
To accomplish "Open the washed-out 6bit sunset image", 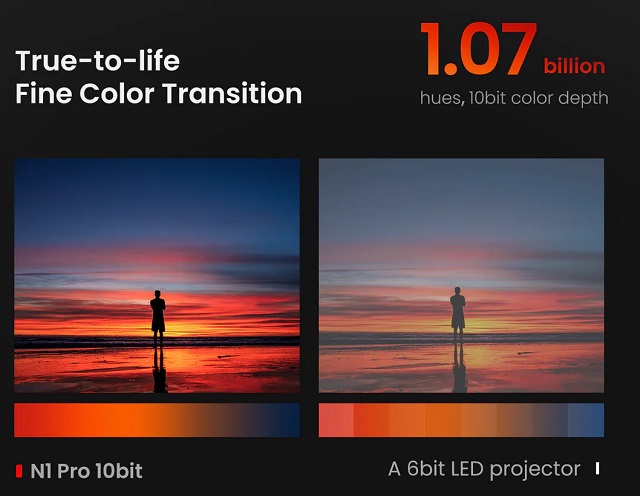I will coord(461,275).
